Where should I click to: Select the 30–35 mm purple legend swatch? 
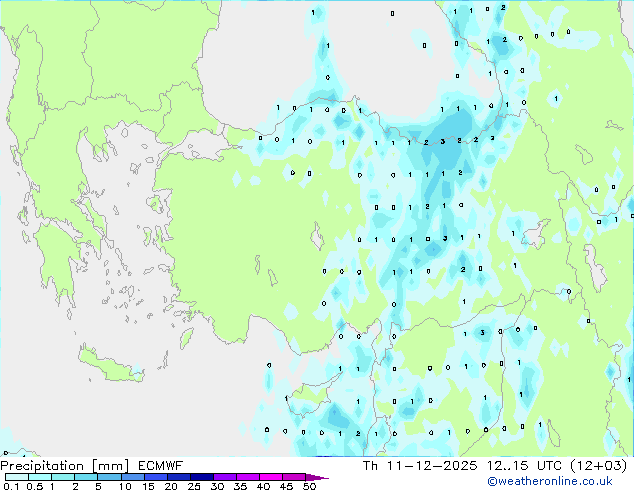coord(225,477)
